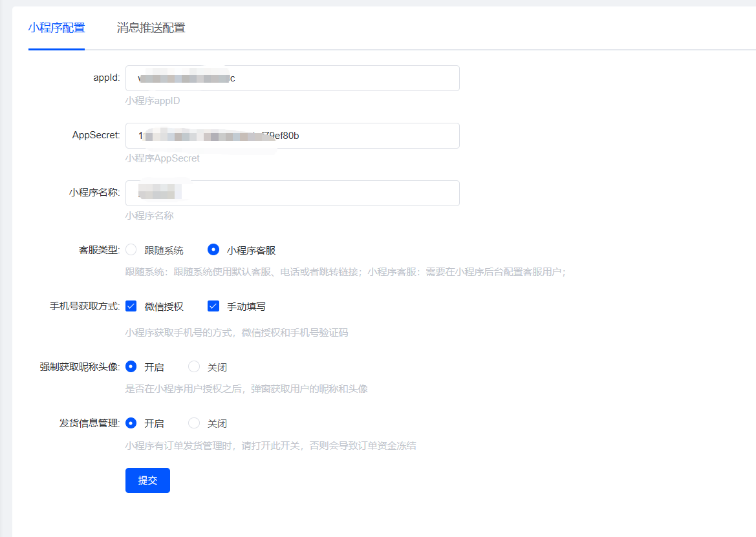Viewport: 756px width, 537px height.
Task: Click the 小程序名称 field label
Action: (94, 193)
